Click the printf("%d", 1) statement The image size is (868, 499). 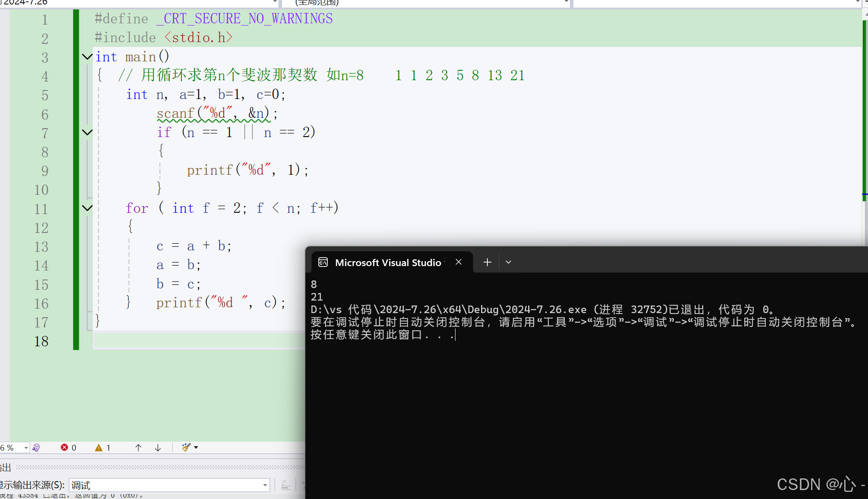pos(248,170)
